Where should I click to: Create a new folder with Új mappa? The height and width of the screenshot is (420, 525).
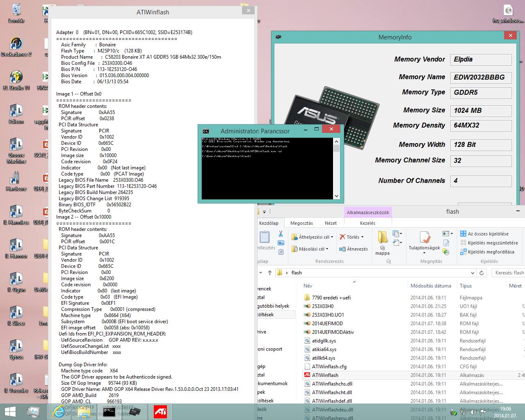tap(382, 243)
